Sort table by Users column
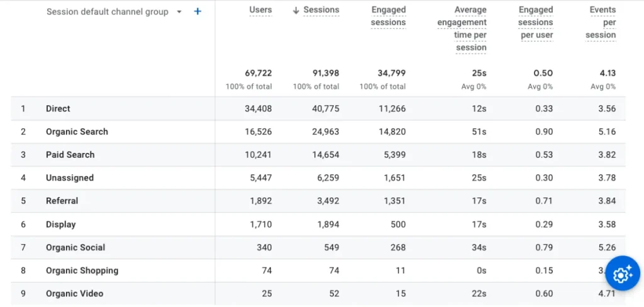This screenshot has height=307, width=644. click(x=260, y=10)
